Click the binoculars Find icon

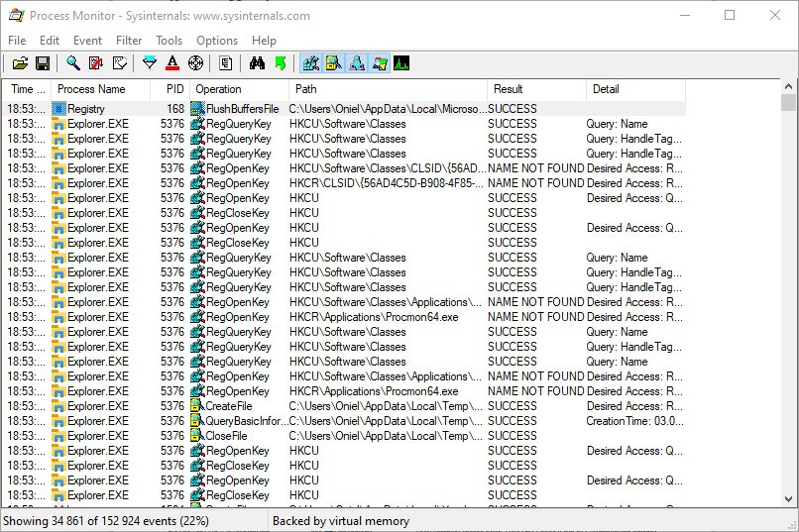257,63
